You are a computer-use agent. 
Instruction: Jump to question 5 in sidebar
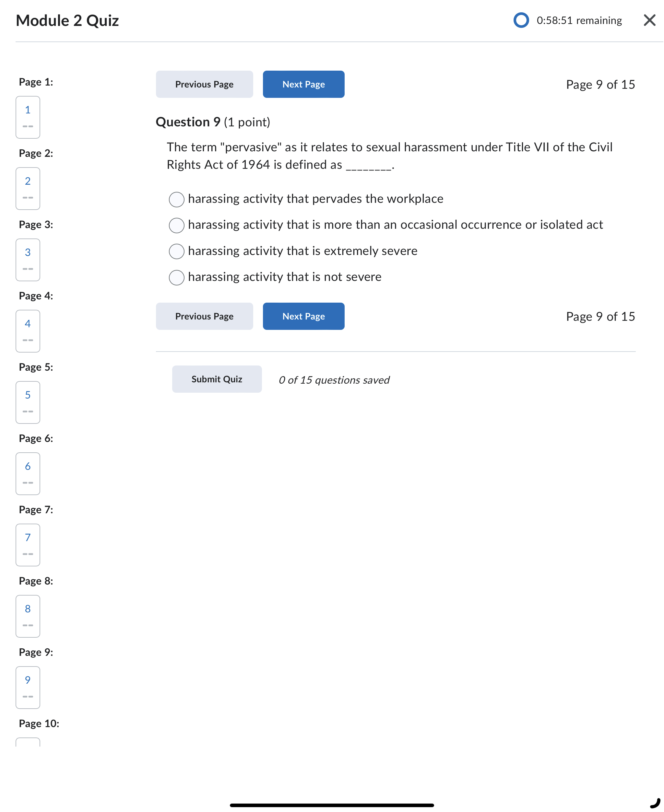[x=28, y=402]
